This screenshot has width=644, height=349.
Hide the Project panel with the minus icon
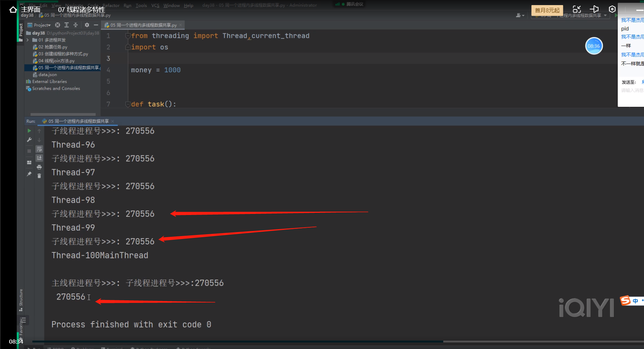coord(96,25)
